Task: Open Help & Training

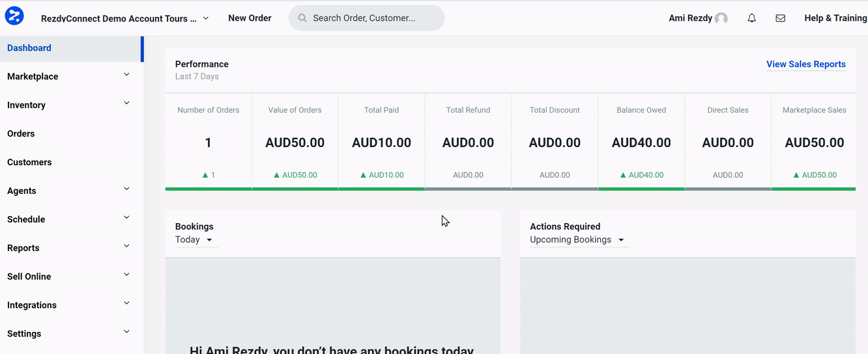Action: pos(835,18)
